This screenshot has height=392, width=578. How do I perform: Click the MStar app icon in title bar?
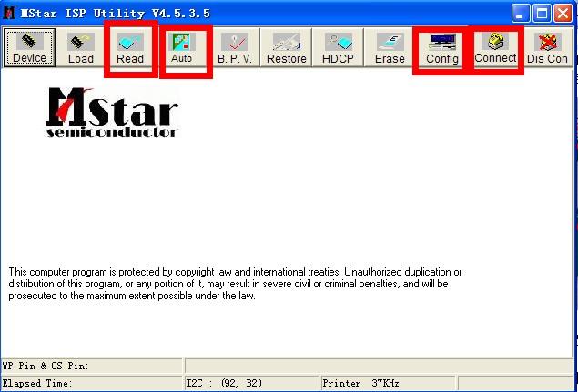click(9, 13)
